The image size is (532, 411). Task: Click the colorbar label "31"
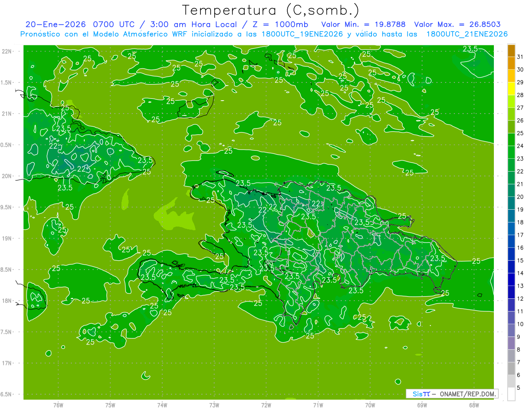(x=520, y=57)
